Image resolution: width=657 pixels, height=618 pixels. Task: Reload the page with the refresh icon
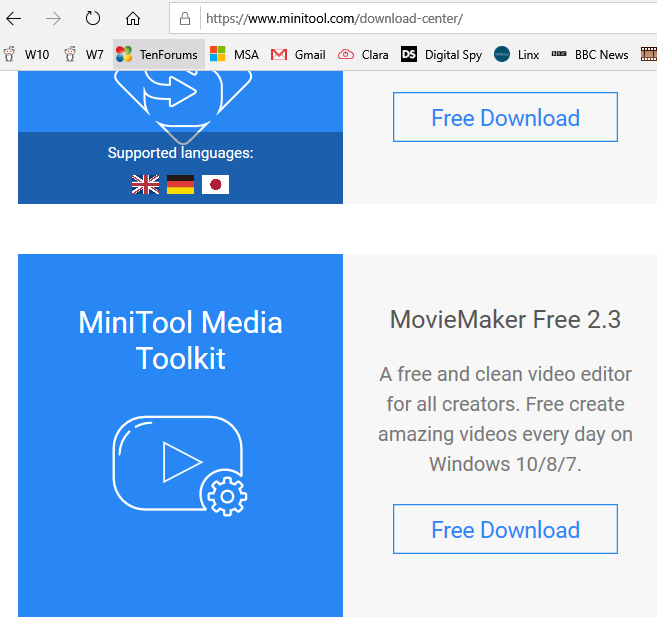click(x=93, y=18)
